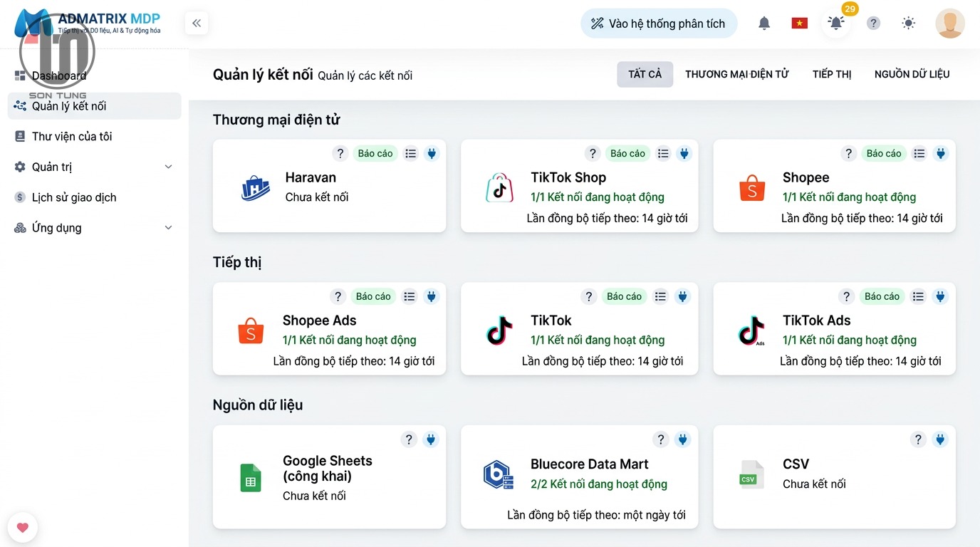The image size is (980, 547).
Task: Collapse the sidebar with double-chevron button
Action: pyautogui.click(x=197, y=24)
